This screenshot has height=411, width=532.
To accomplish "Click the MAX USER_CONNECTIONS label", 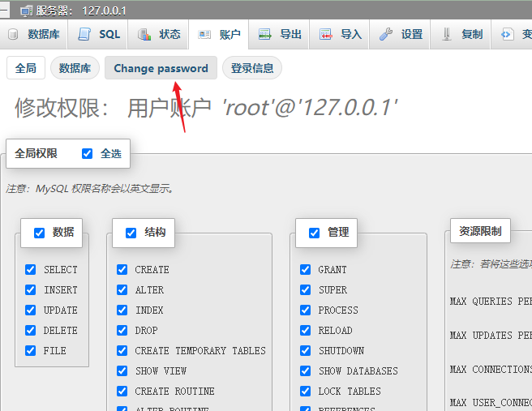I will [491, 403].
